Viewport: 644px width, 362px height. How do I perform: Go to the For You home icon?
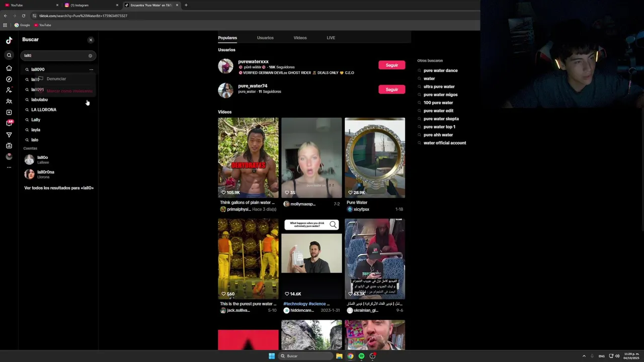tap(9, 68)
